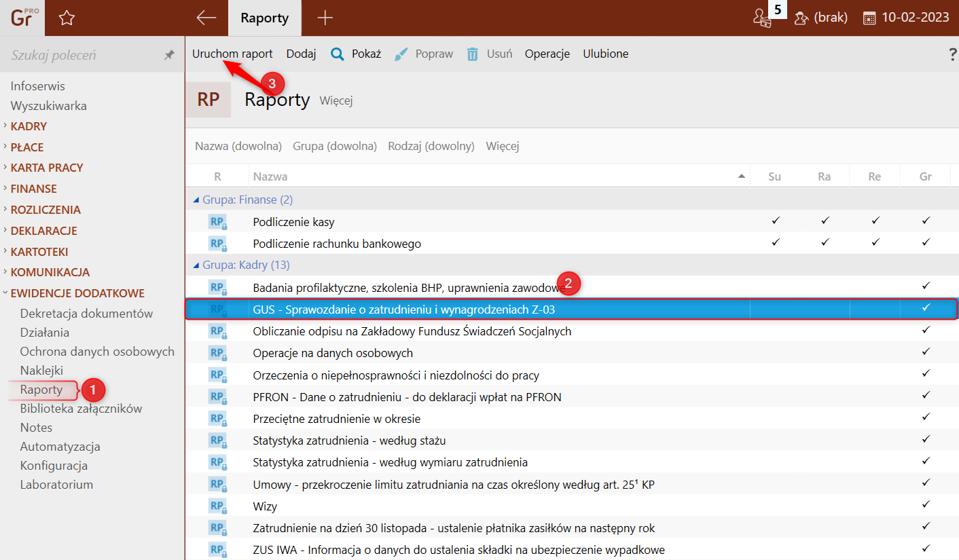The width and height of the screenshot is (959, 560).
Task: Click RP icon of ZUS IWA row
Action: pyautogui.click(x=217, y=550)
